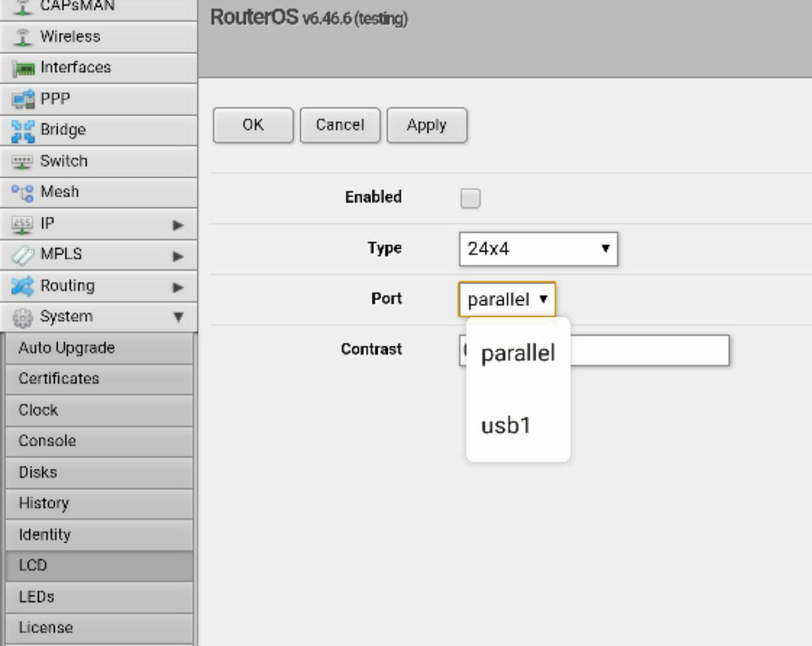The width and height of the screenshot is (812, 646).
Task: Open Console under System
Action: [x=99, y=441]
